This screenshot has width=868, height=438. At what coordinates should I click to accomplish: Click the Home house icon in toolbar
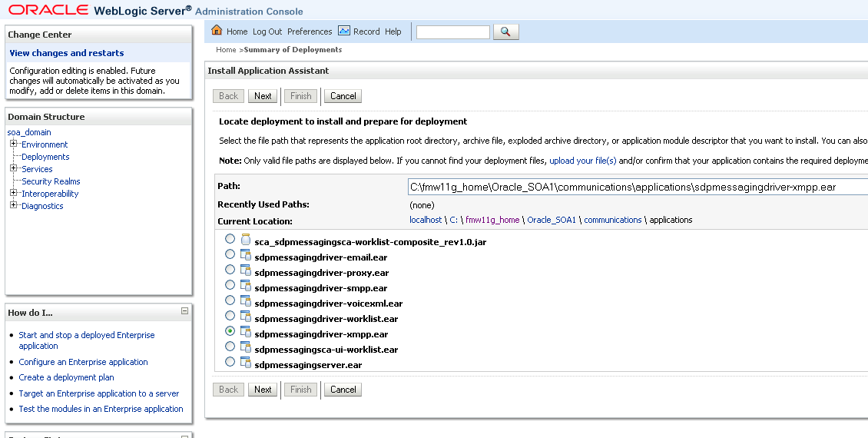[x=217, y=31]
